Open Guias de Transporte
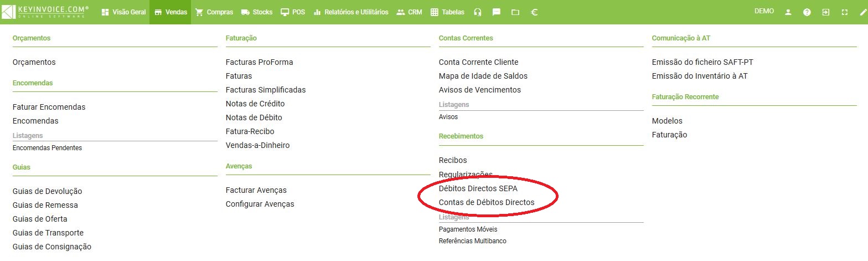Image resolution: width=868 pixels, height=261 pixels. [x=48, y=233]
